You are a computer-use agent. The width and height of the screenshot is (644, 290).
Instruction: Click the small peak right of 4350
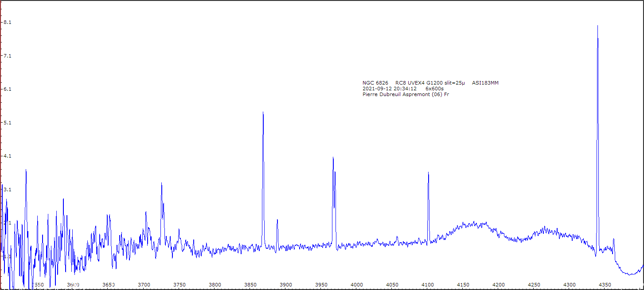click(613, 240)
